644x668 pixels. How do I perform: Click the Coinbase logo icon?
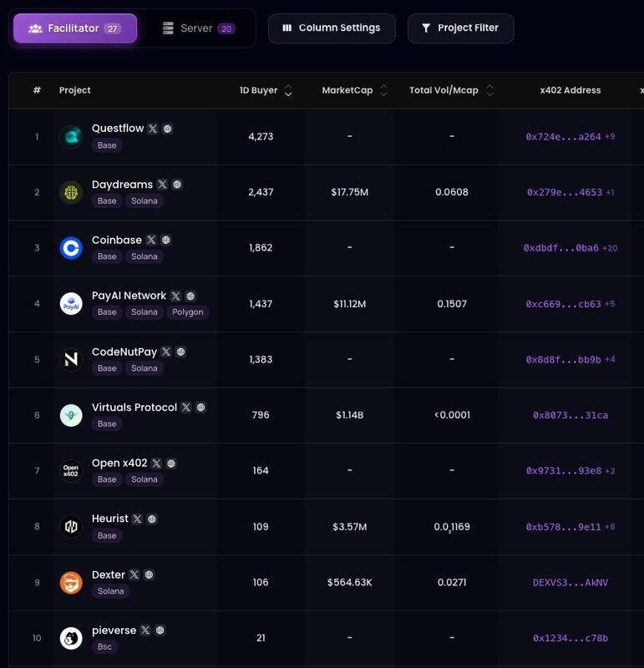[x=71, y=248]
